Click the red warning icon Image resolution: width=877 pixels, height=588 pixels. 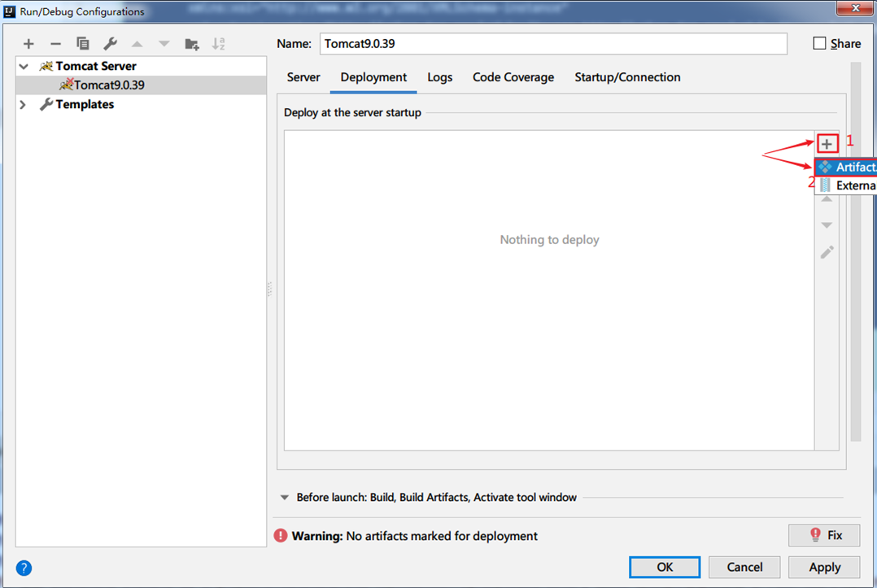[x=280, y=535]
